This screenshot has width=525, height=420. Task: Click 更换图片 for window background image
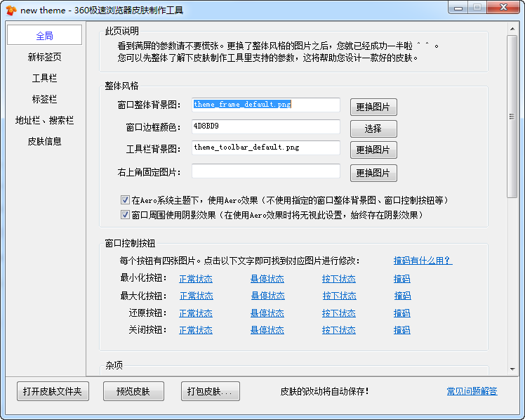coord(373,107)
